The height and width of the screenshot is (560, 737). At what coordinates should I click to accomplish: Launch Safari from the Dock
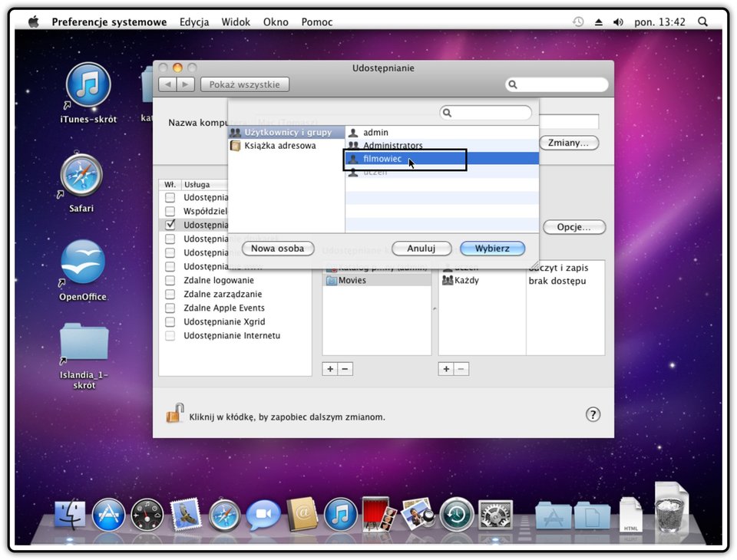[224, 516]
